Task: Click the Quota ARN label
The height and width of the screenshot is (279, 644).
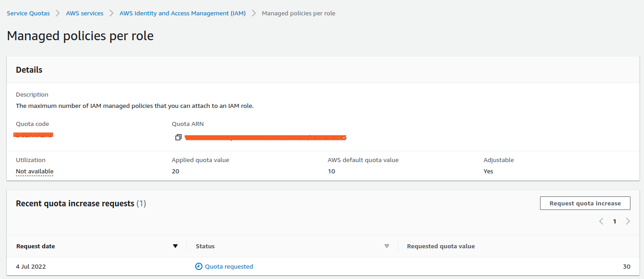Action: tap(188, 124)
